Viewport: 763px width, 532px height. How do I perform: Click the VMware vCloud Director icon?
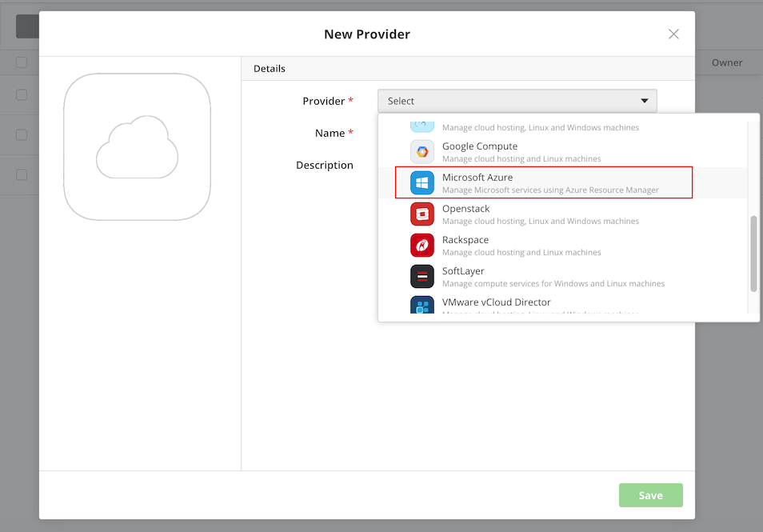(x=421, y=305)
